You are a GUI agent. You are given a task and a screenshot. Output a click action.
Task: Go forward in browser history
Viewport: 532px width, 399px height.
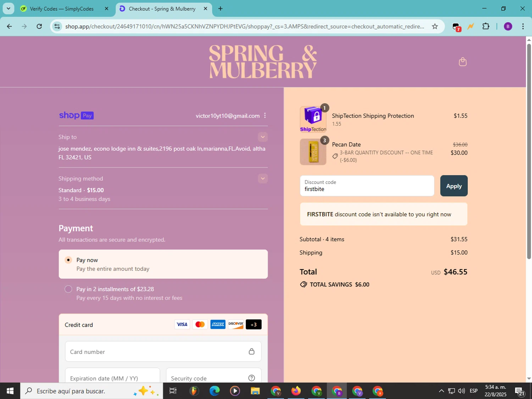click(x=24, y=26)
